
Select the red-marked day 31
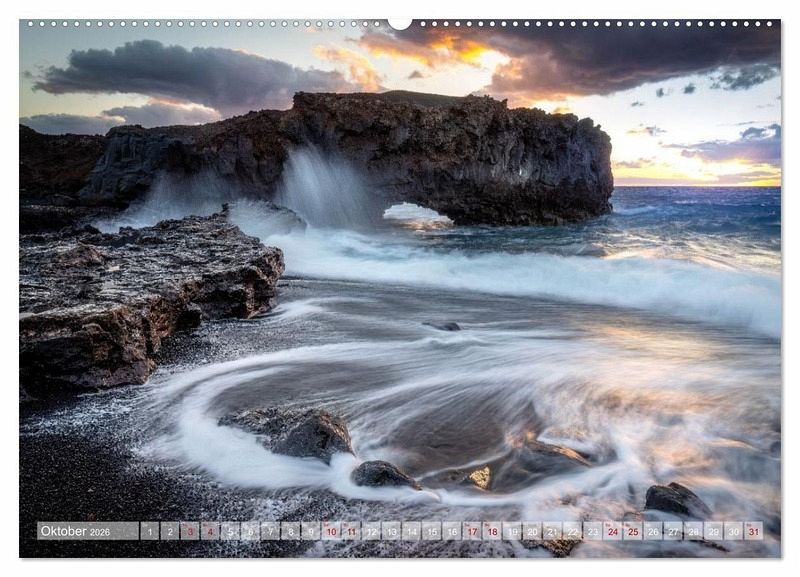[x=753, y=531]
